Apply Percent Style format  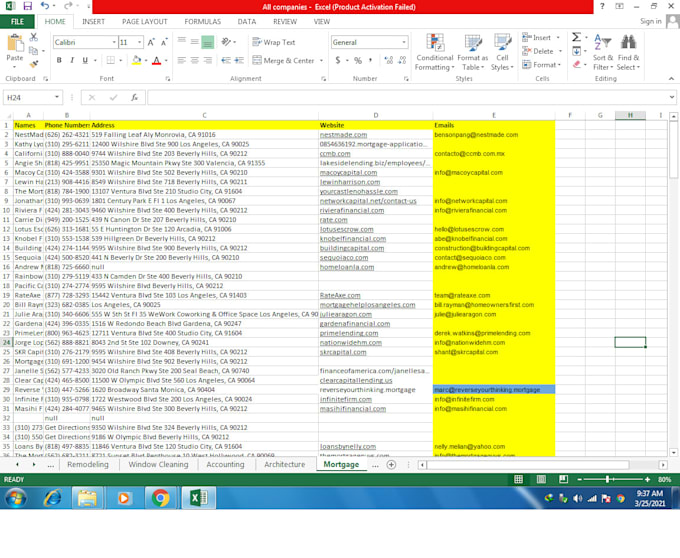358,60
